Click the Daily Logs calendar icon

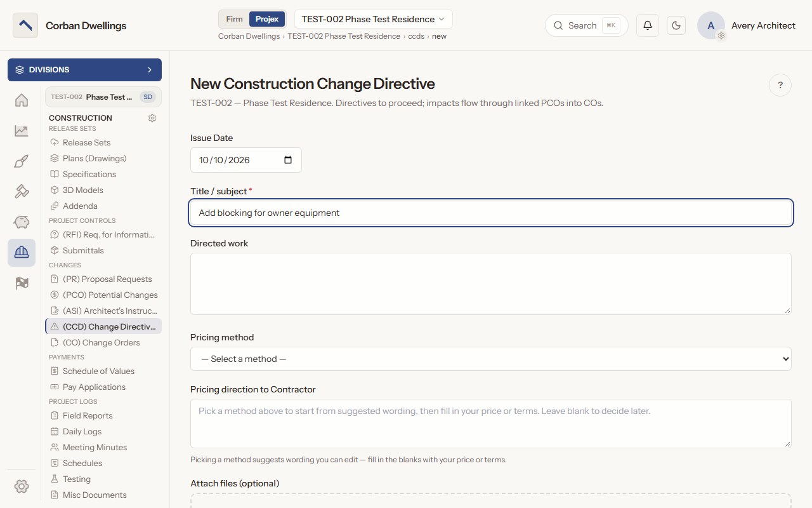[x=55, y=432]
